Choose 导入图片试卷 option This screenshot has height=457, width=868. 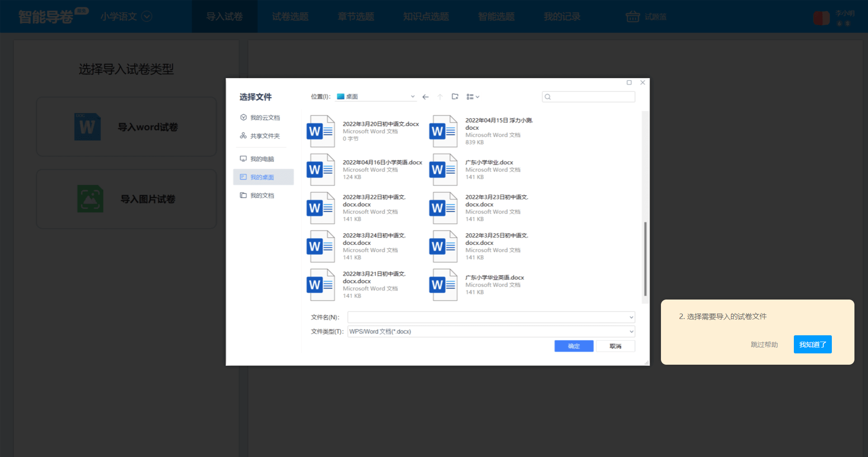coord(127,199)
